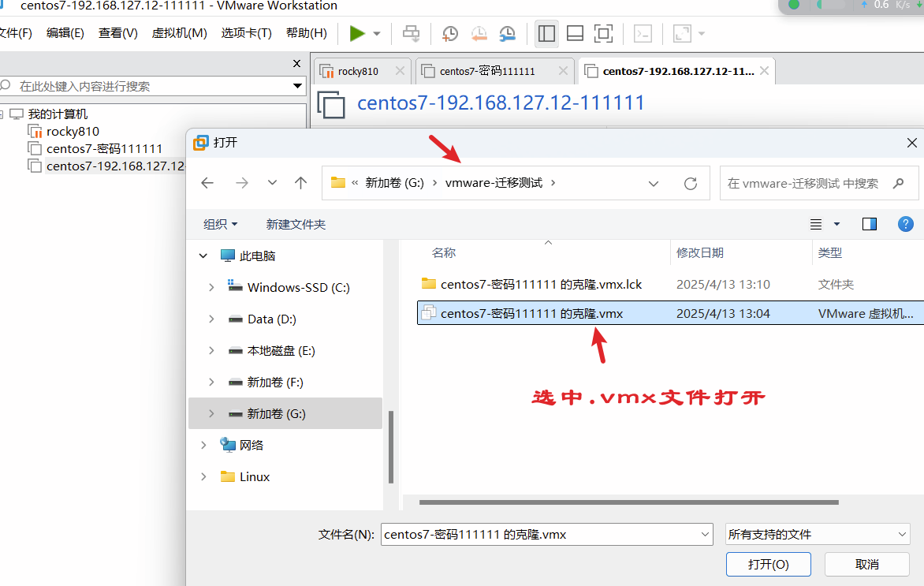
Task: Click the dialog back navigation arrow
Action: click(x=207, y=183)
